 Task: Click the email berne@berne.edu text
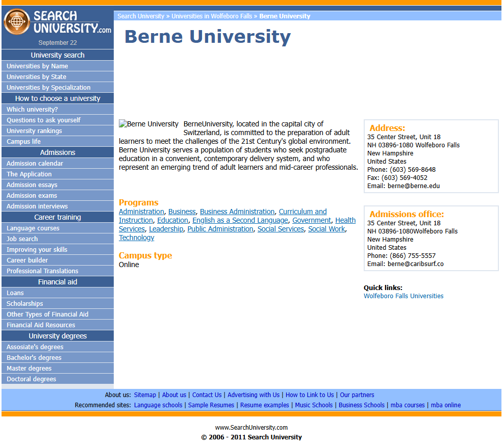[413, 186]
